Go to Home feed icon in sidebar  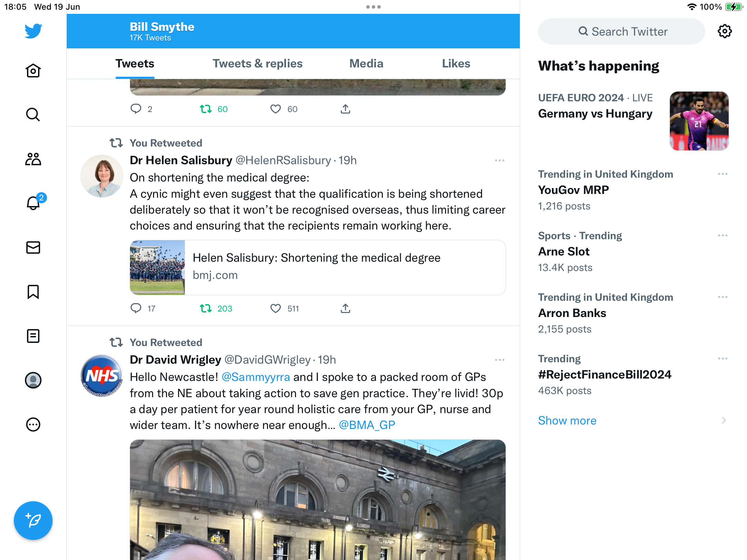tap(33, 71)
